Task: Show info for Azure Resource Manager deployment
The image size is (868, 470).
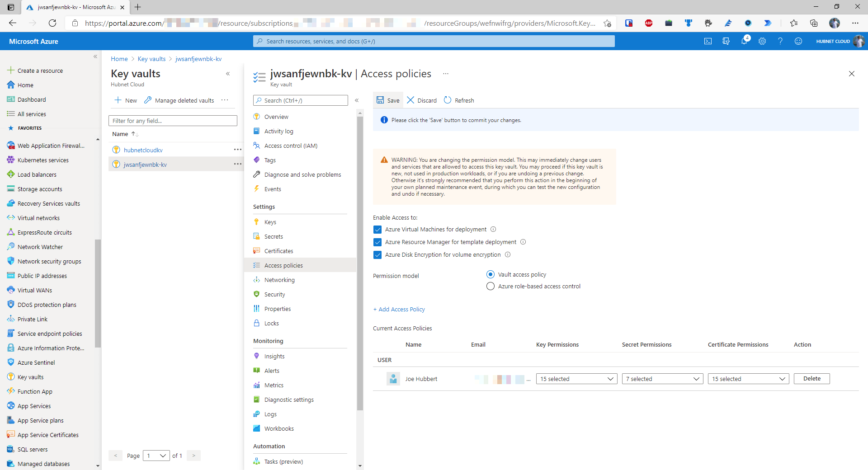Action: (523, 242)
